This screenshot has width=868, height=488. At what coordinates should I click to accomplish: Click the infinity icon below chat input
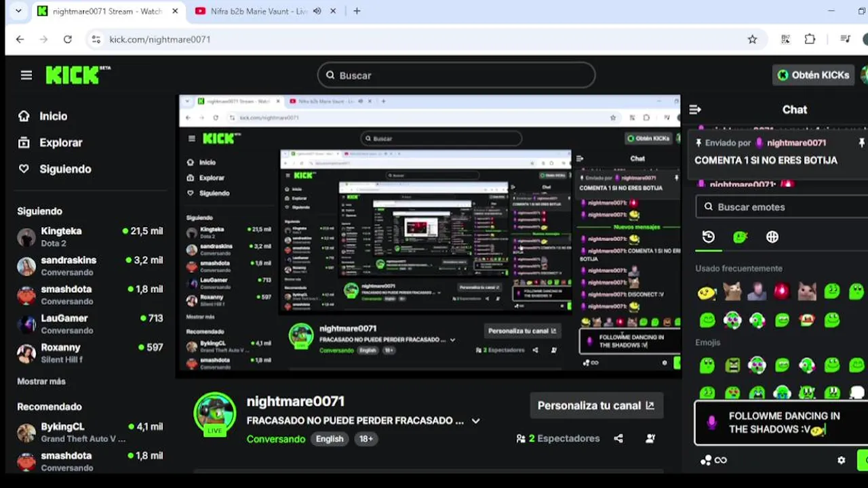(x=721, y=460)
